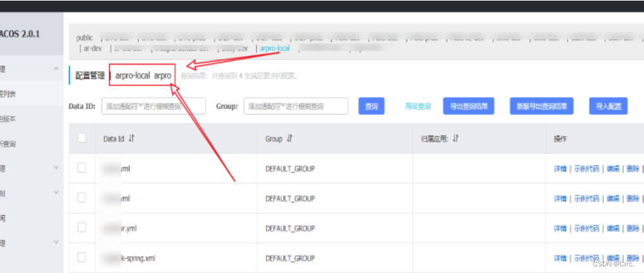
Task: Select the arpro-local namespace tab
Action: point(274,48)
